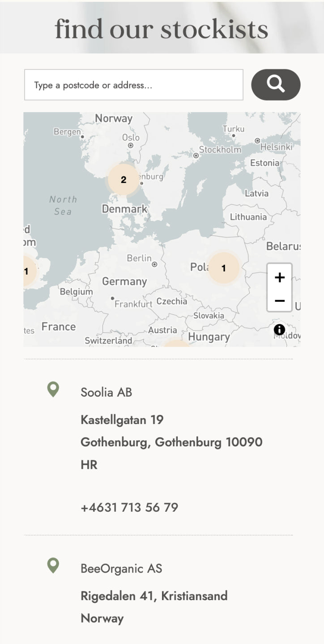Zoom in on the map

tap(279, 277)
